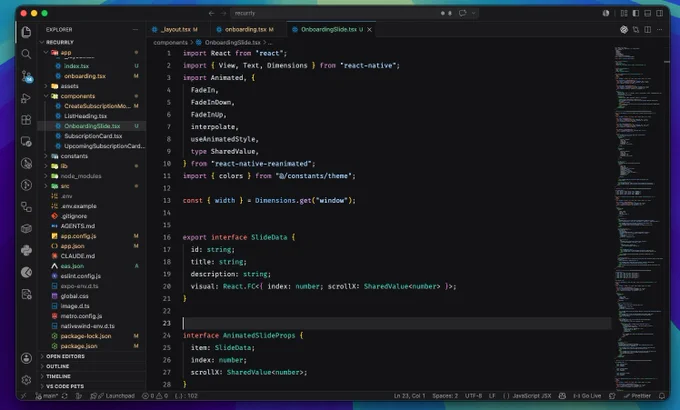Viewport: 680px width, 410px height.
Task: Click the LF end-of-line selector
Action: click(492, 396)
